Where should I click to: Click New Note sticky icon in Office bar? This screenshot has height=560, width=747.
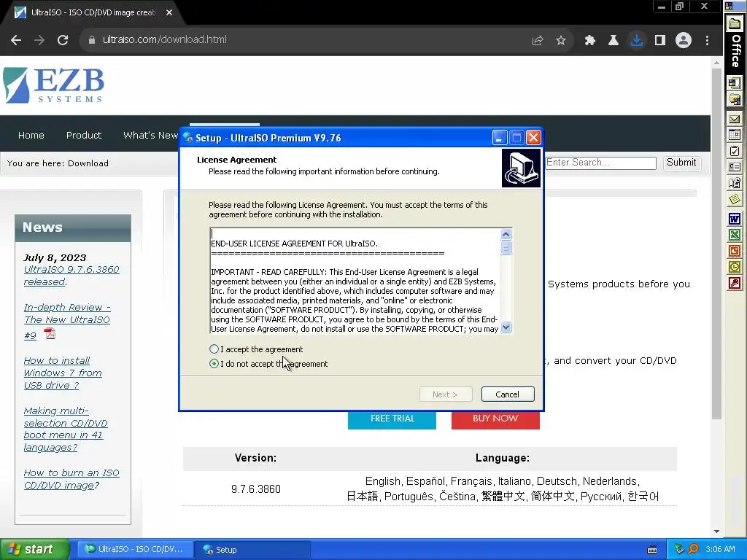tap(734, 199)
